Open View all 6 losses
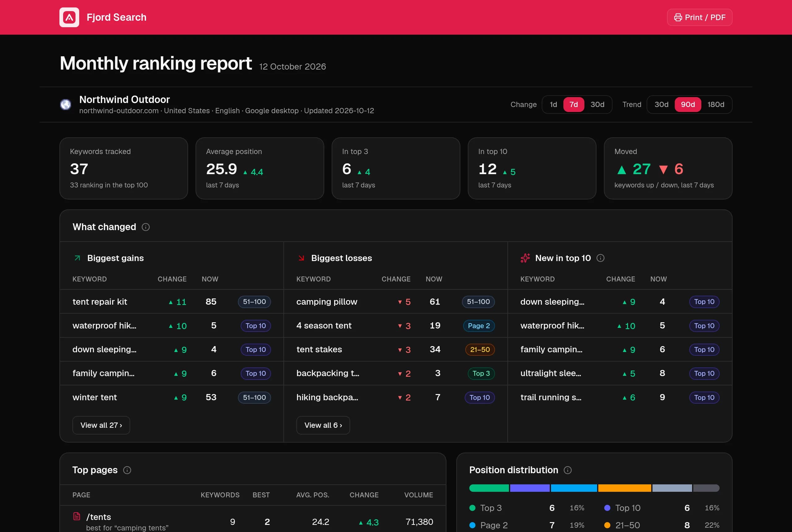Viewport: 792px width, 532px height. point(323,425)
